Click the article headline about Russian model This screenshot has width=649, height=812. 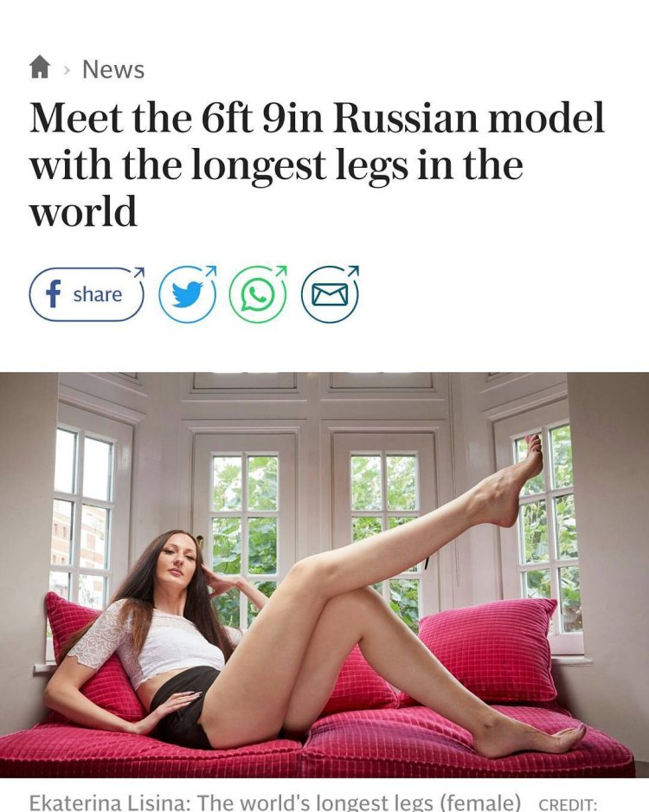(x=317, y=164)
